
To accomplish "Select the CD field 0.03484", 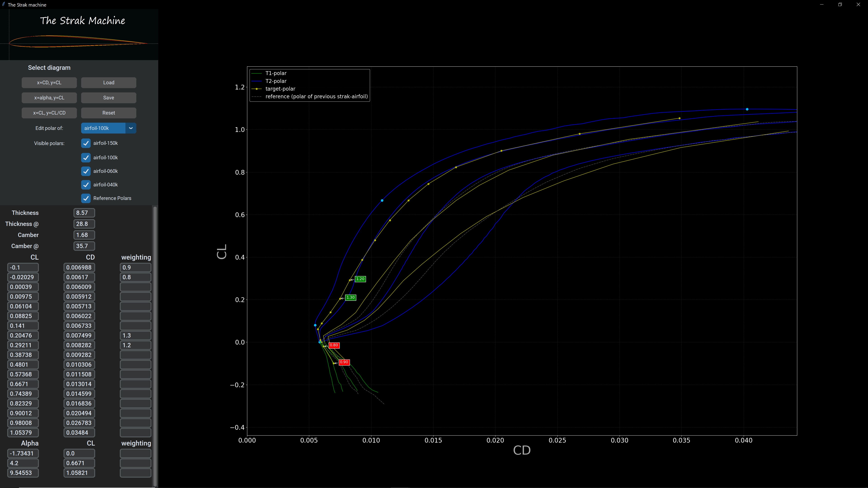I will coord(79,433).
